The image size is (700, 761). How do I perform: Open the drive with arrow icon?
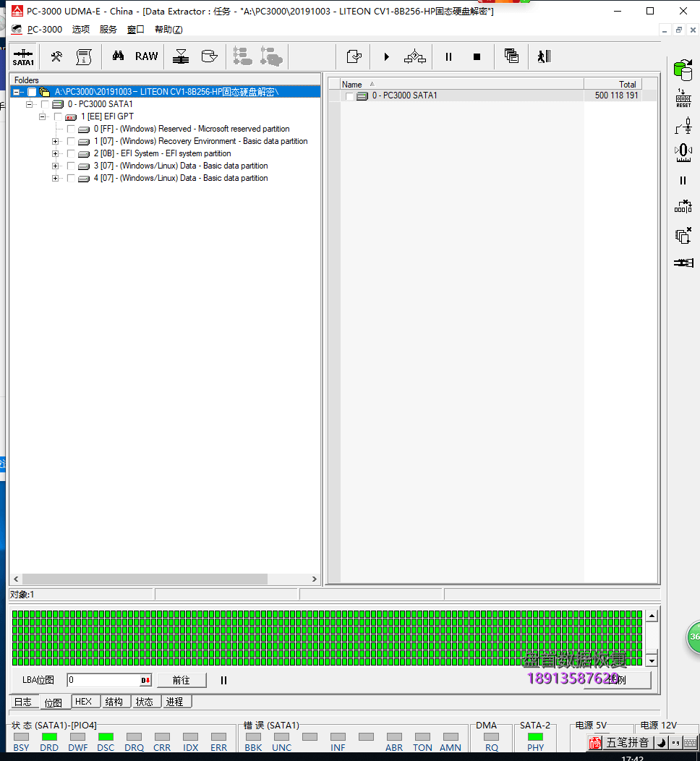click(209, 56)
